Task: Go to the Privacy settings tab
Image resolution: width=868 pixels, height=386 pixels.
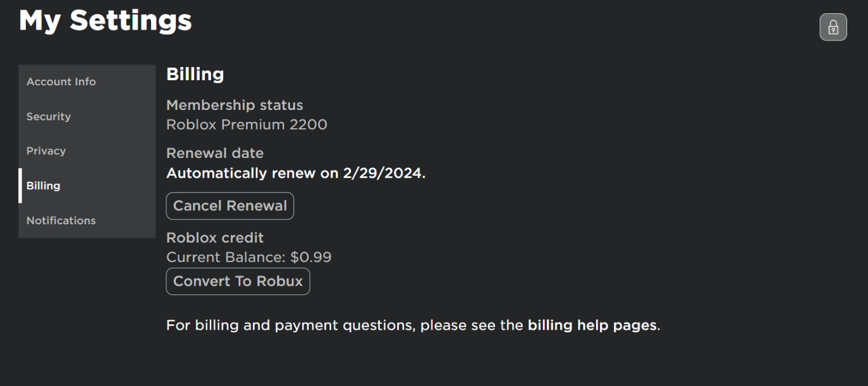Action: pyautogui.click(x=46, y=151)
